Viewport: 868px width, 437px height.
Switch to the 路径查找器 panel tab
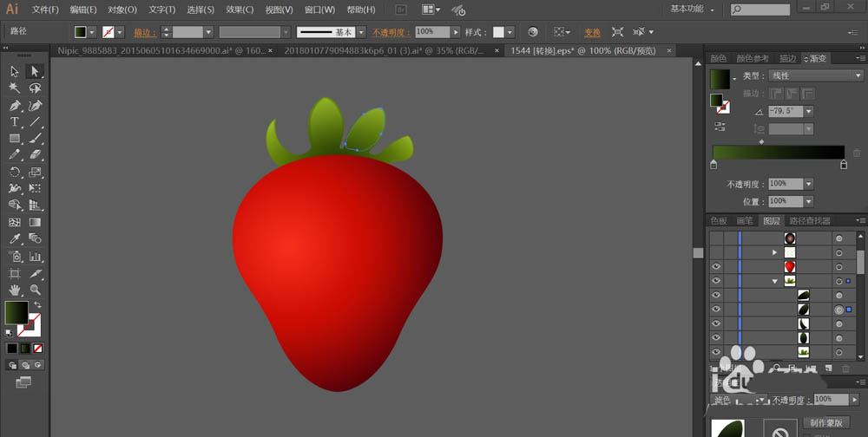point(809,221)
